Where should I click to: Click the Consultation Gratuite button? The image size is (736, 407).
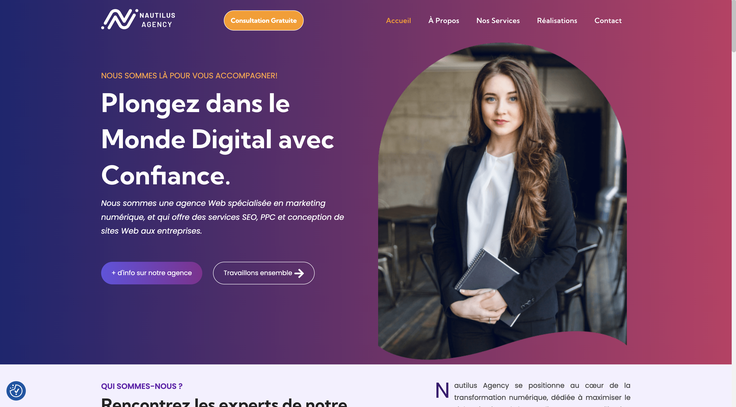point(264,21)
